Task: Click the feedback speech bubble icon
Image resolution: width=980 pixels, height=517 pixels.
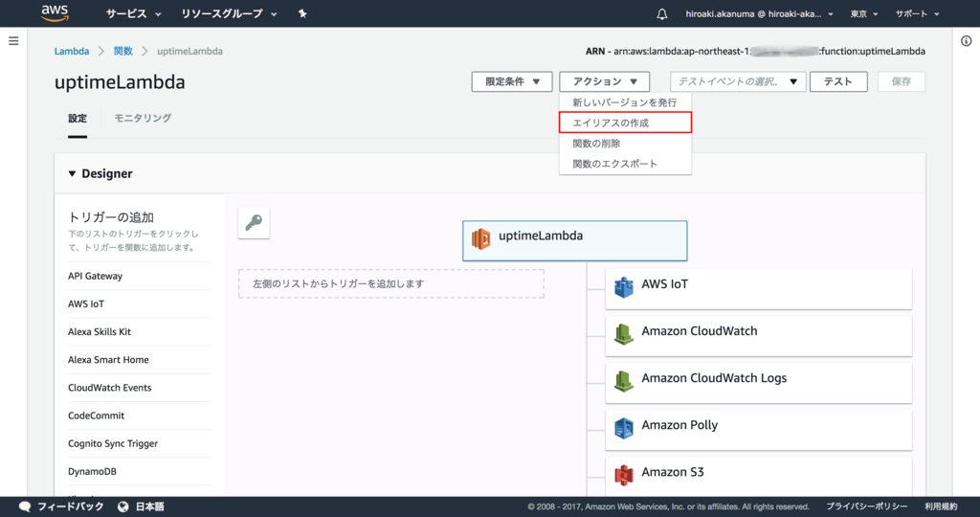Action: (24, 506)
